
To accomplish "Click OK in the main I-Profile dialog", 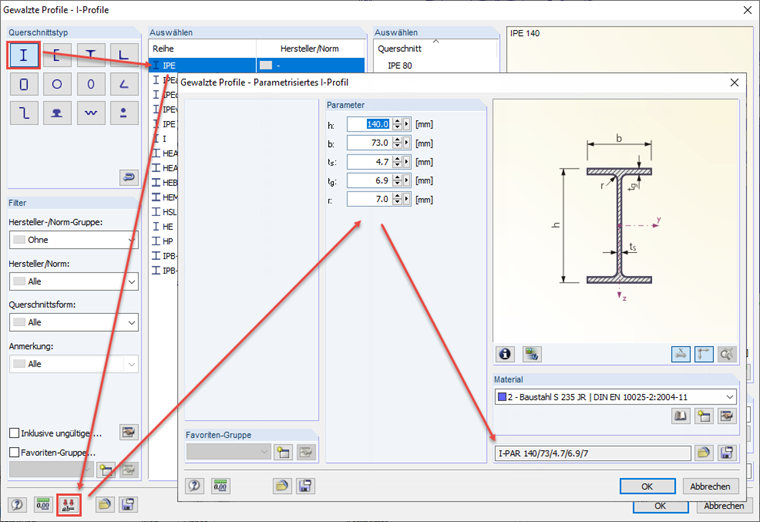I will click(660, 506).
